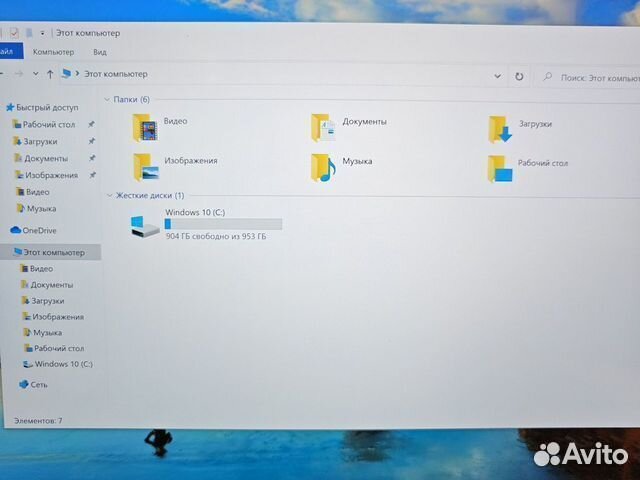Select Видео under Быстрый доступ

[x=38, y=191]
